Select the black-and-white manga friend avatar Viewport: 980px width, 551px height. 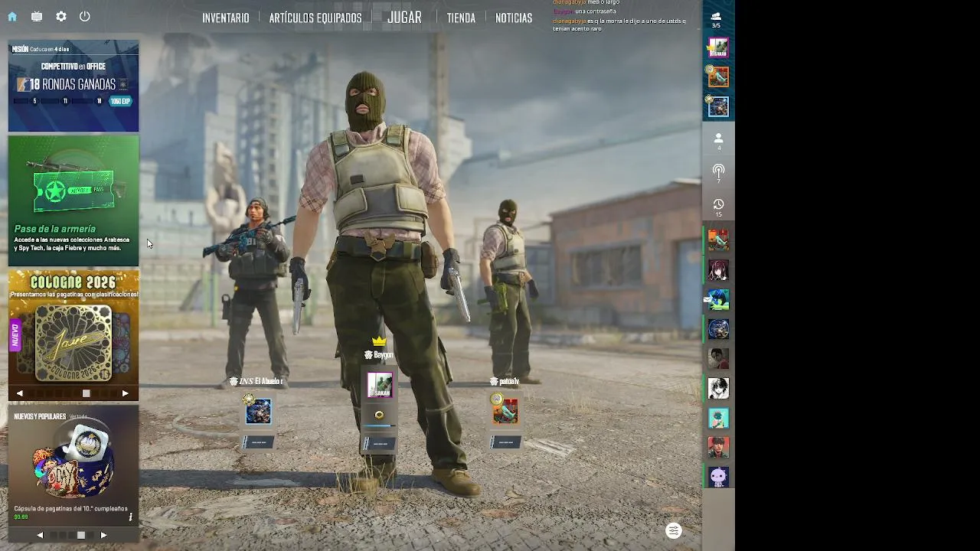(718, 388)
